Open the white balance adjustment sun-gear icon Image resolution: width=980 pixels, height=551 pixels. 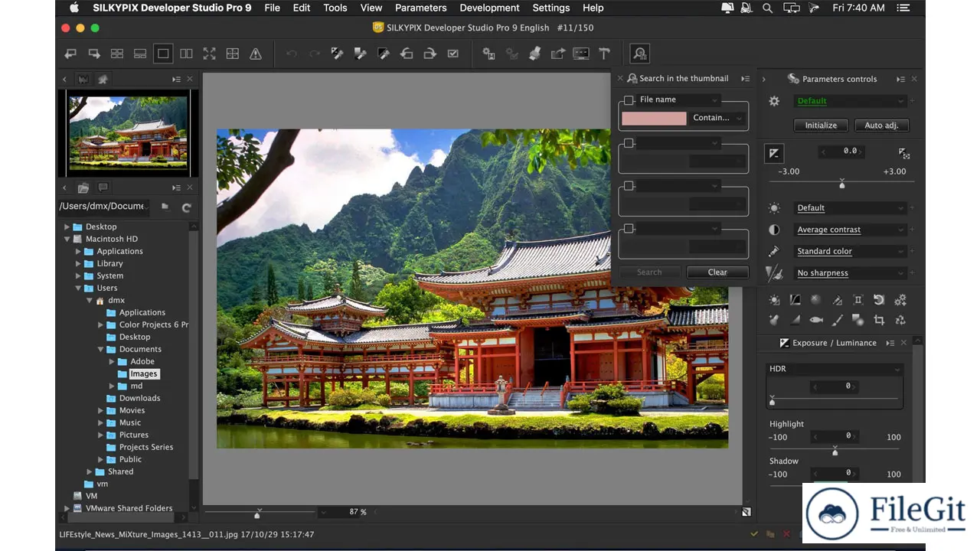pos(775,300)
